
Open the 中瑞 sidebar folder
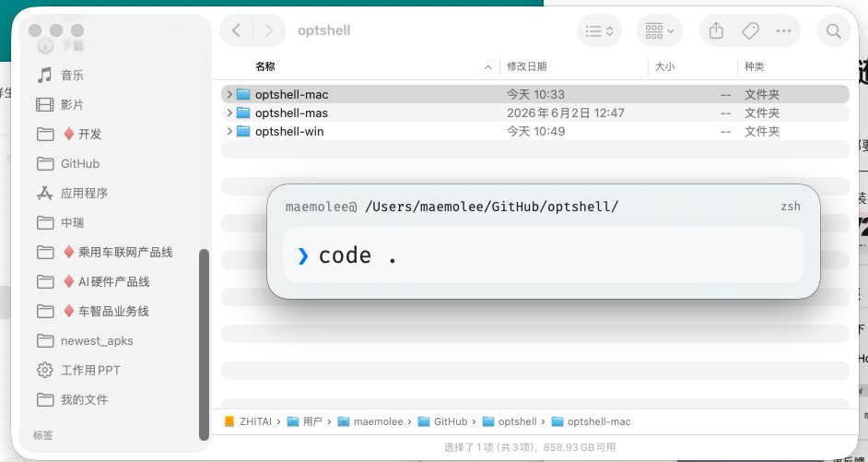(x=72, y=222)
